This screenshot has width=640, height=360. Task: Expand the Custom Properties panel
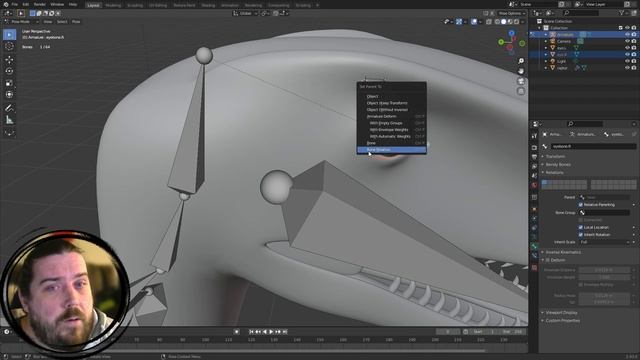(562, 321)
